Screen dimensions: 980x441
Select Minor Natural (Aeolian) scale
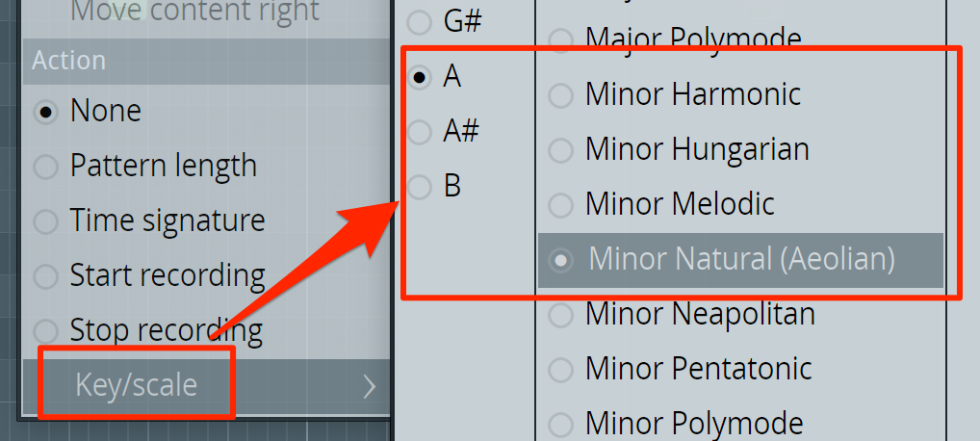740,260
